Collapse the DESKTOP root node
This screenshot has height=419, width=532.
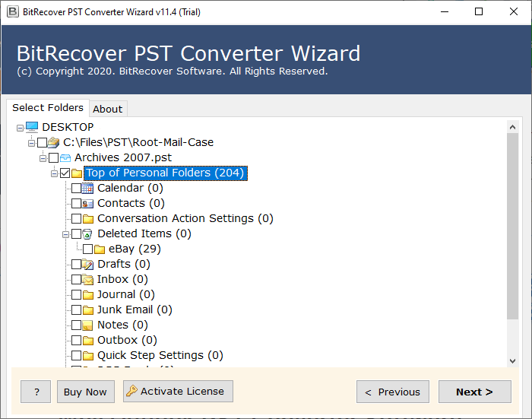pyautogui.click(x=21, y=127)
